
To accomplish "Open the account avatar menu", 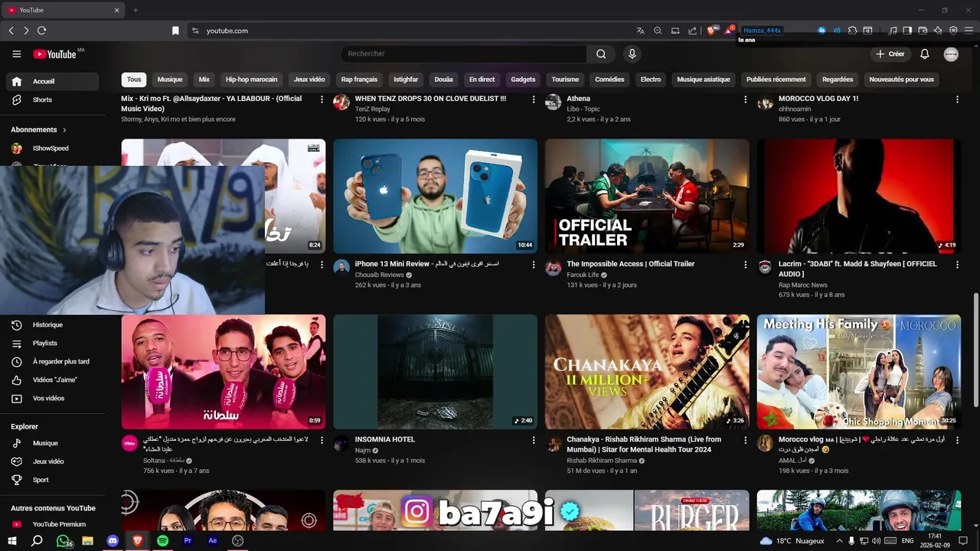I will click(x=951, y=54).
